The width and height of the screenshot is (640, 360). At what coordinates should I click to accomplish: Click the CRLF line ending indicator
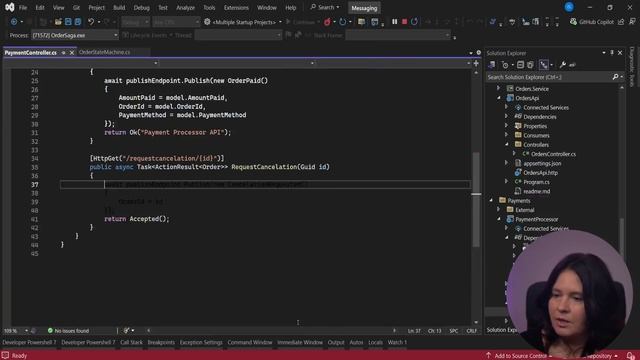coord(471,331)
